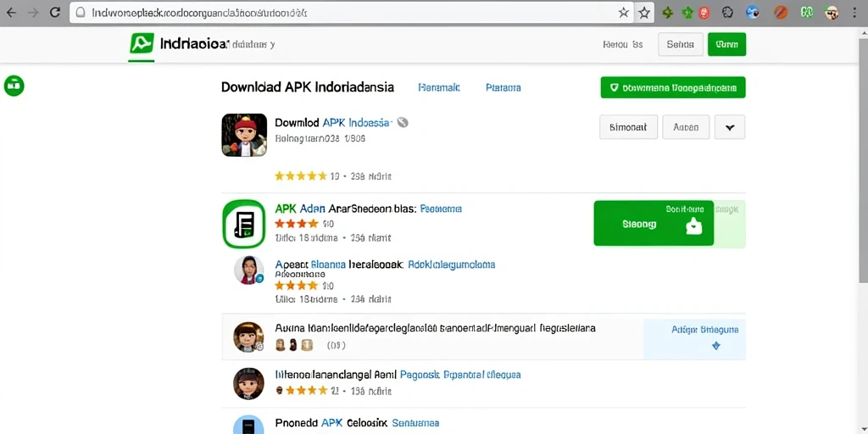
Task: Click the green round icon on left sidebar
Action: [14, 86]
